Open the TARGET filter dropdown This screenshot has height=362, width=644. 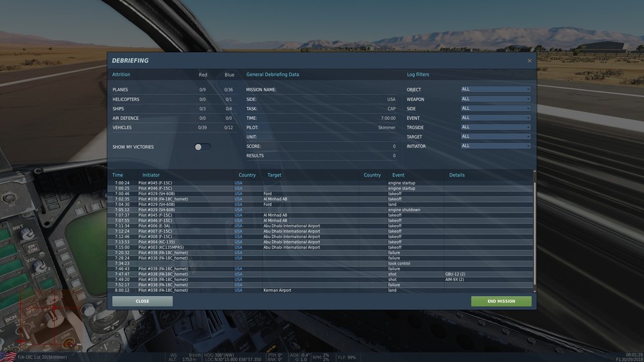point(495,137)
